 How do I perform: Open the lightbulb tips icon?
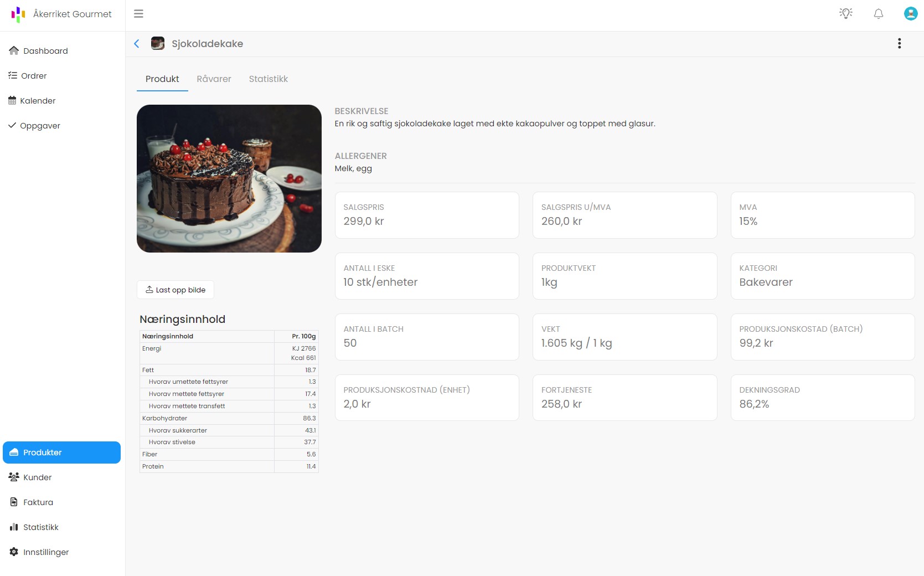[x=845, y=14]
